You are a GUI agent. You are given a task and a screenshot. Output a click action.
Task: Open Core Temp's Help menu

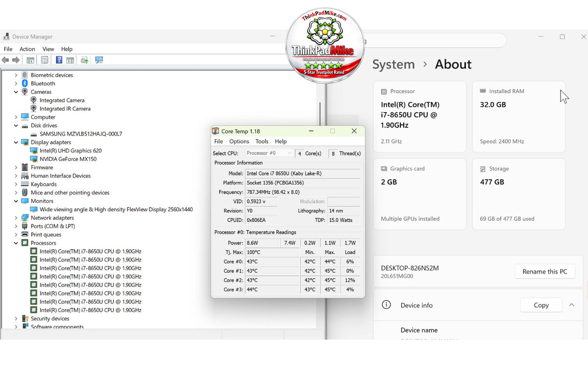click(x=281, y=141)
